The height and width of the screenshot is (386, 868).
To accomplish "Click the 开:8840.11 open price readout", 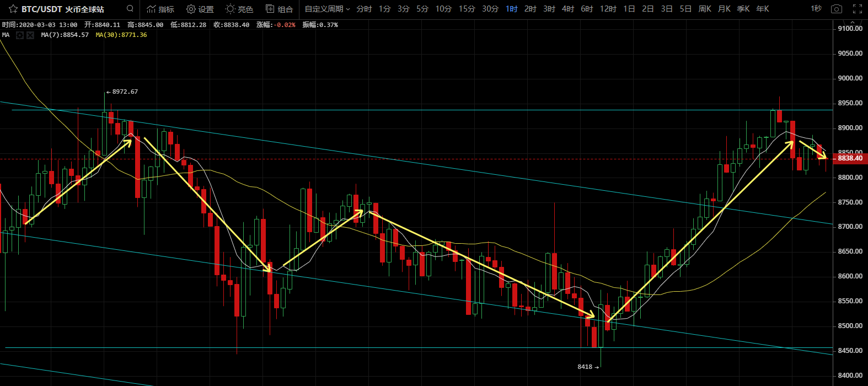I will (102, 25).
